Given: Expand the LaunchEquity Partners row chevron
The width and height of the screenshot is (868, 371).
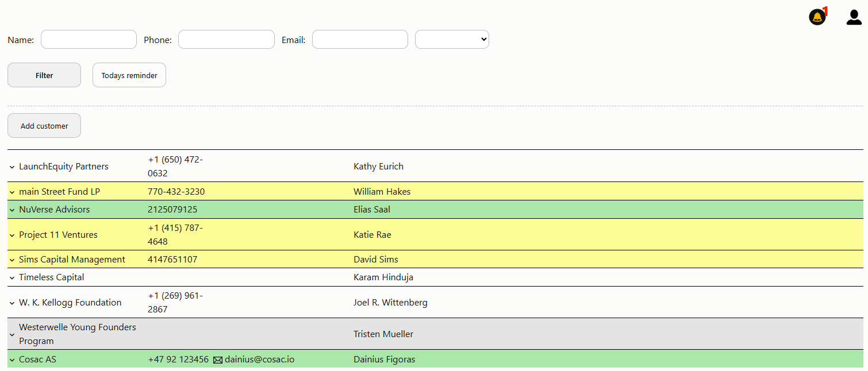Looking at the screenshot, I should 12,167.
